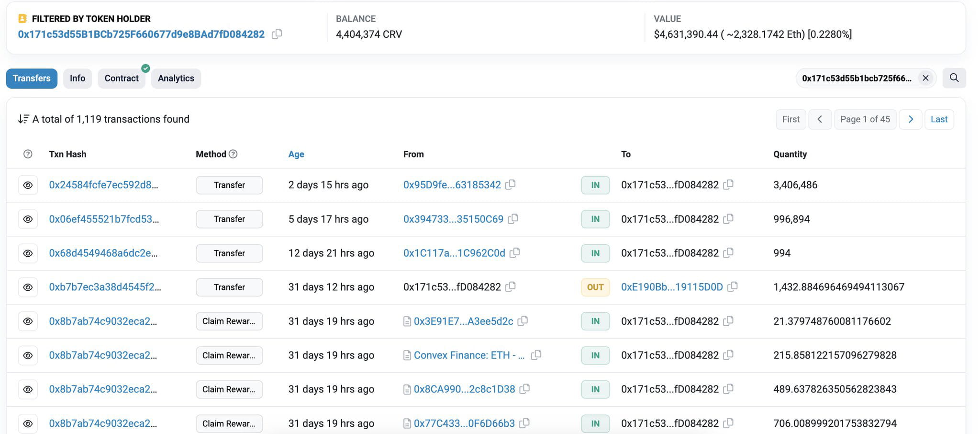Toggle eye preview for 0x68d4549468a6dc2e transaction
980x434 pixels.
(x=28, y=253)
